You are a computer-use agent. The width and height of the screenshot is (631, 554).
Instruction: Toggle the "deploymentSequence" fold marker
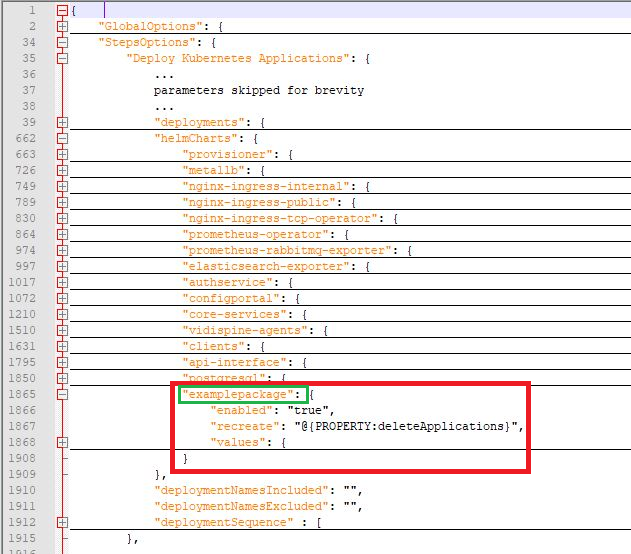(62, 522)
